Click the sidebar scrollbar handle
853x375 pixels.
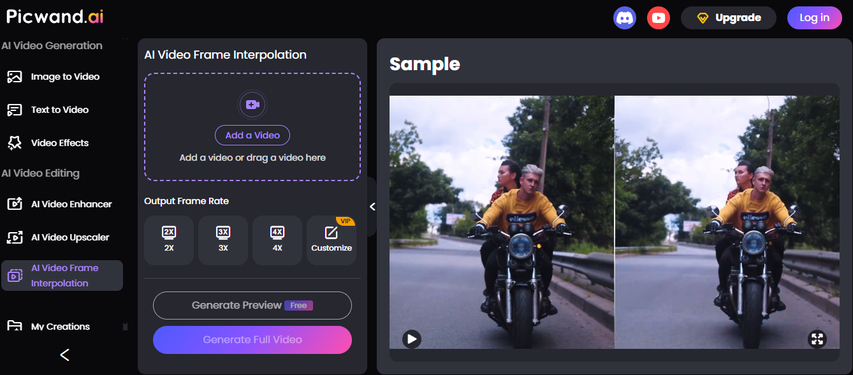point(126,327)
